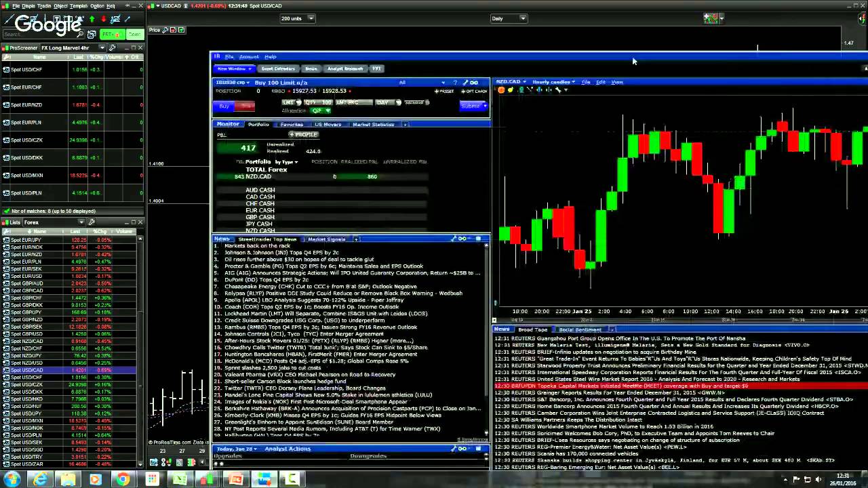
Task: Select the text annotation T tool
Action: tap(56, 19)
